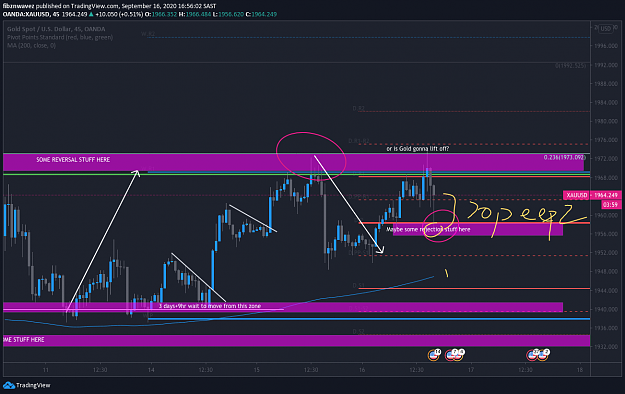The image size is (625, 394).
Task: Click 1972.000 on the price axis
Action: (606, 159)
